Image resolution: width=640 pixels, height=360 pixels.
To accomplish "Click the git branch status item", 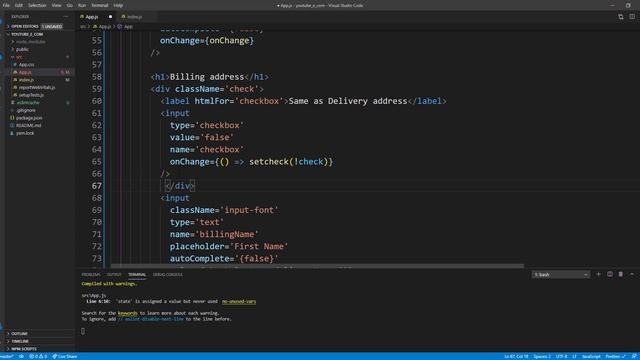I will [7, 356].
